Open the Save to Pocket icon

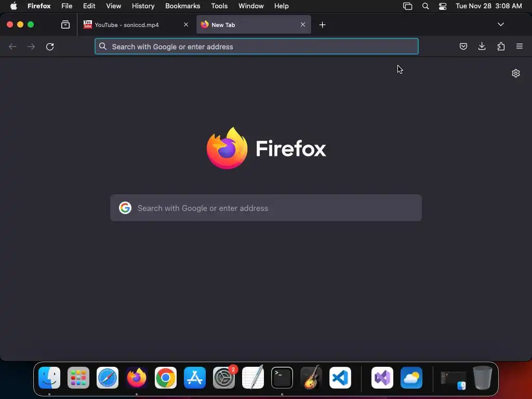[463, 46]
